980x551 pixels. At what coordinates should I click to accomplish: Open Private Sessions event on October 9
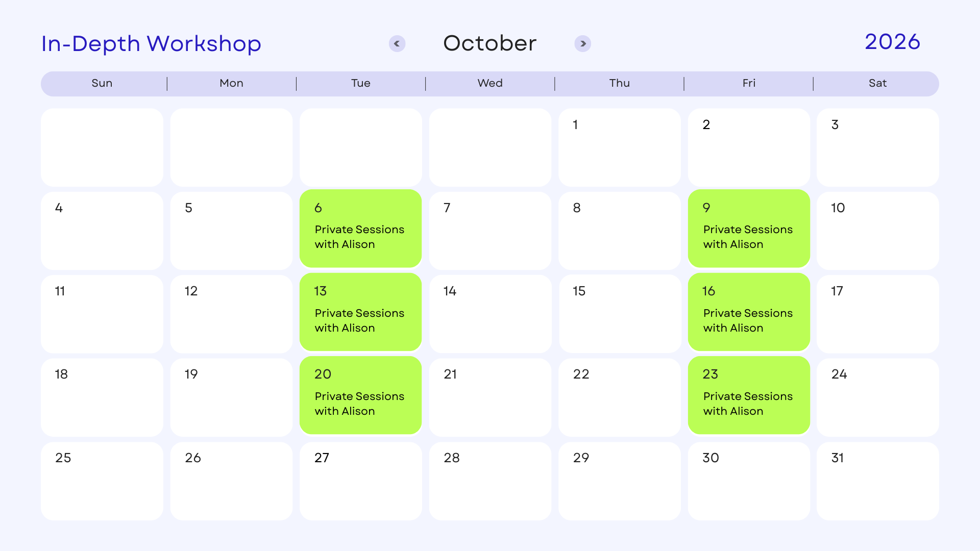point(749,229)
